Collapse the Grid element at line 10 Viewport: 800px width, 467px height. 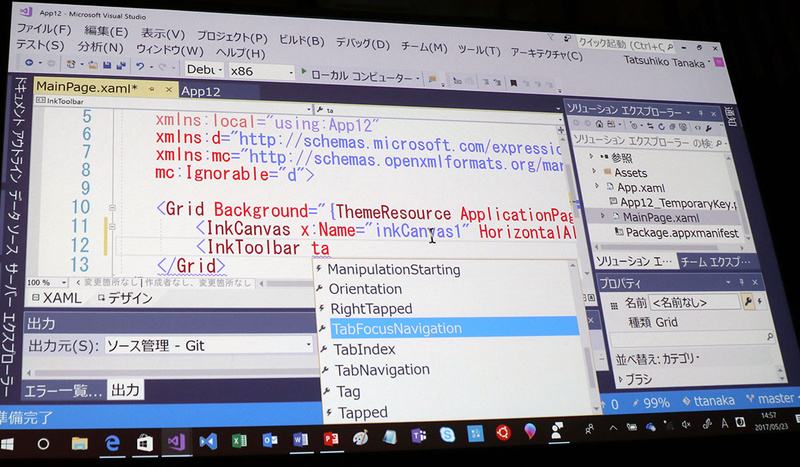click(112, 208)
